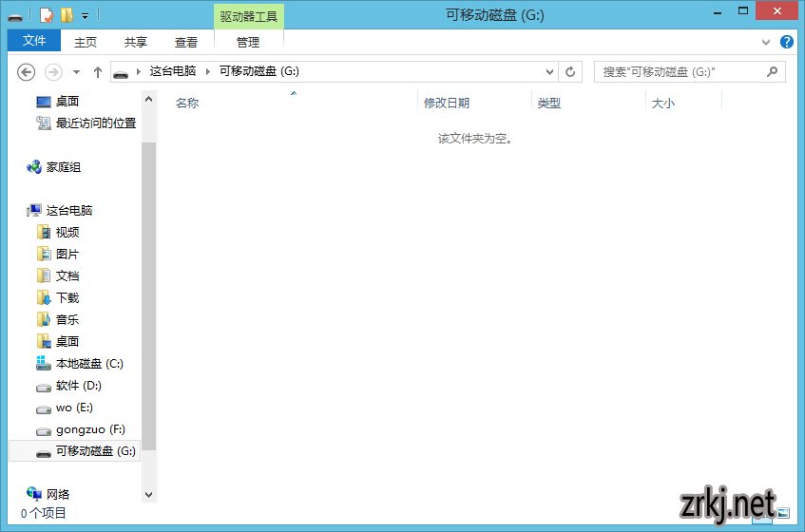Sort by the 名称 column header
805x532 pixels.
187,104
